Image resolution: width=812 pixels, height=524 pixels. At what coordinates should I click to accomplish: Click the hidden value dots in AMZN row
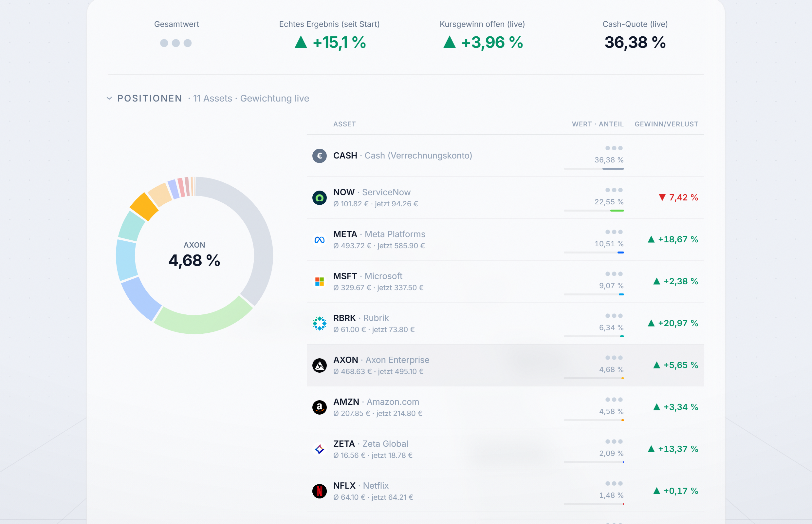click(614, 400)
